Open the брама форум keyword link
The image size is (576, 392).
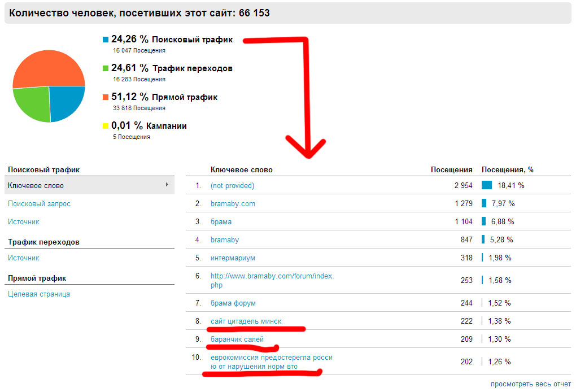tap(233, 303)
